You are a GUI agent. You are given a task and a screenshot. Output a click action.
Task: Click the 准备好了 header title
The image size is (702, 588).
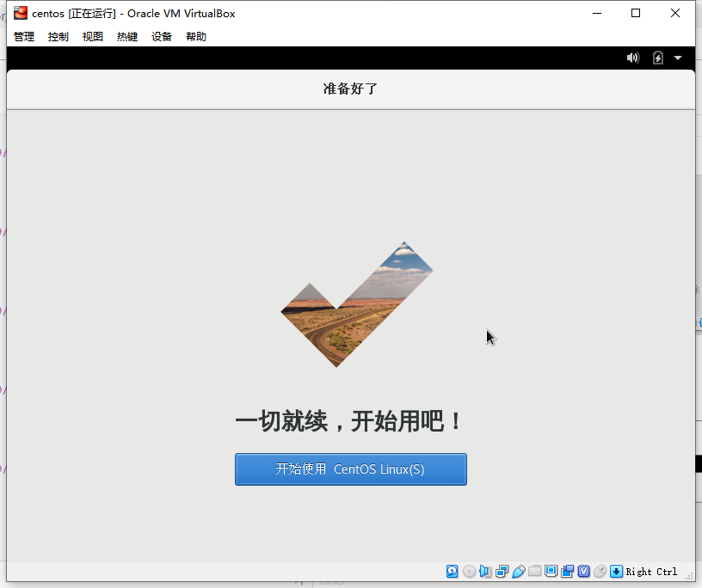pyautogui.click(x=350, y=89)
